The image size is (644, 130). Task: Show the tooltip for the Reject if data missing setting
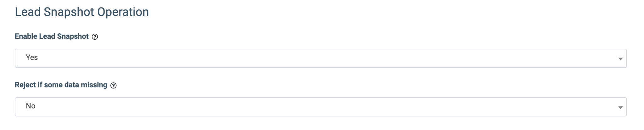(x=114, y=85)
